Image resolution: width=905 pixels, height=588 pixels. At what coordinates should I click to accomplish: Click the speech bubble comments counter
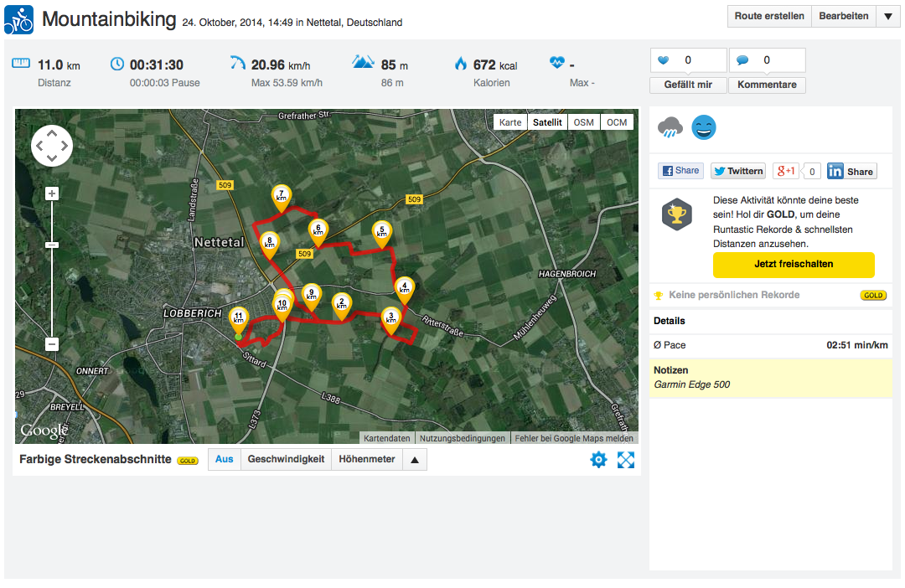click(767, 60)
